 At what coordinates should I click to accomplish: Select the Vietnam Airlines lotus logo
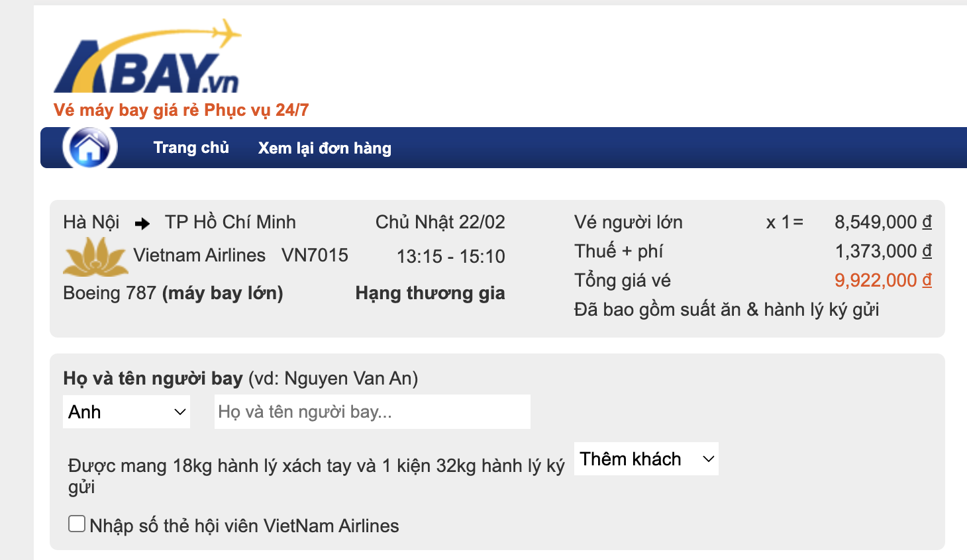click(x=95, y=257)
